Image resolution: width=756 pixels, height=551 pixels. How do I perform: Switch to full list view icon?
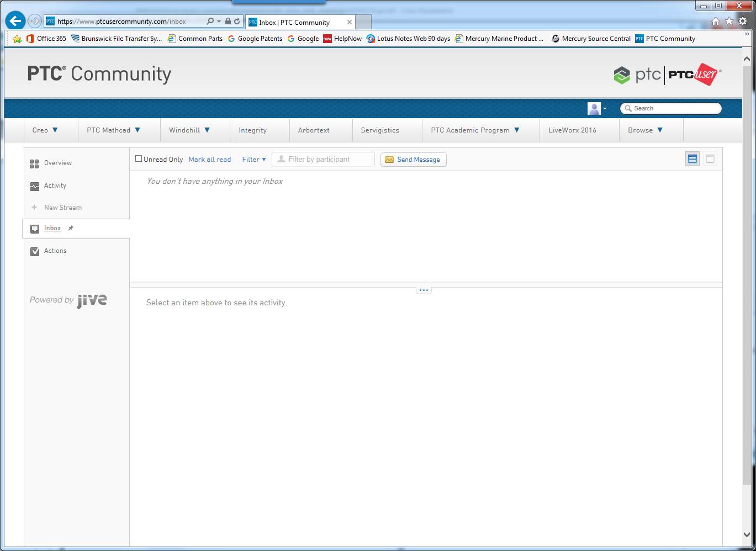pos(710,159)
